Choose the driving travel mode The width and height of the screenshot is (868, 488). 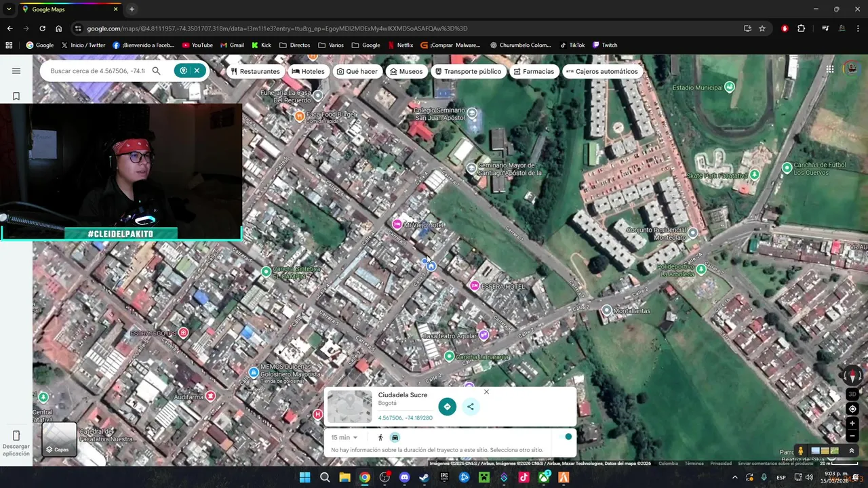[395, 438]
